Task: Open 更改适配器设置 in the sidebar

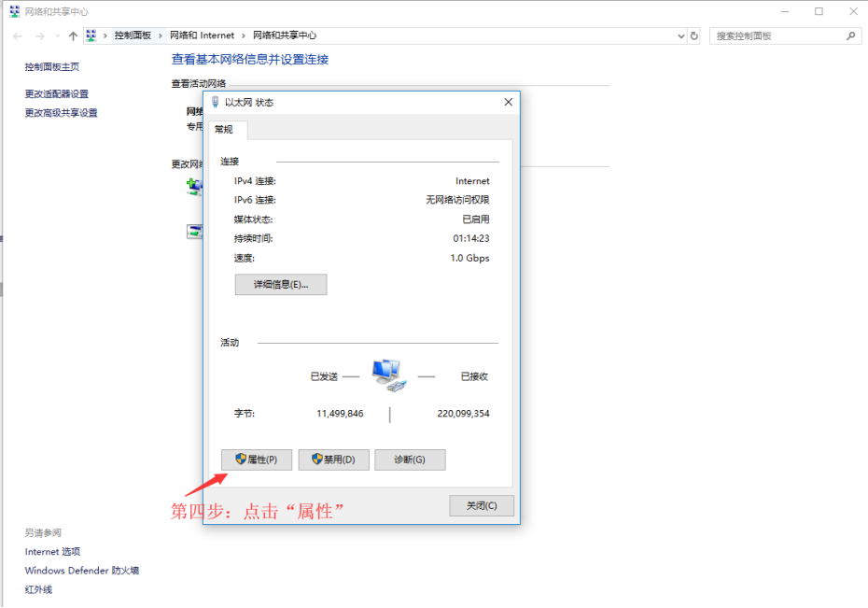Action: 55,93
